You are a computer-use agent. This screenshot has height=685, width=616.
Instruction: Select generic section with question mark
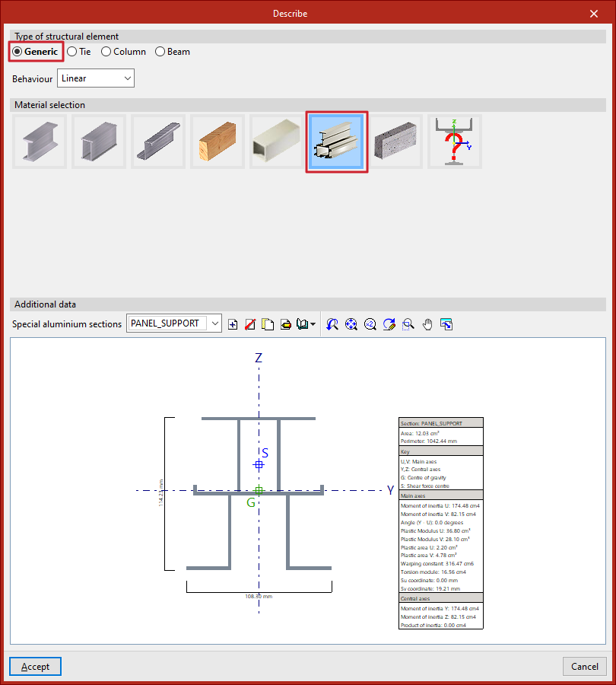pos(455,142)
